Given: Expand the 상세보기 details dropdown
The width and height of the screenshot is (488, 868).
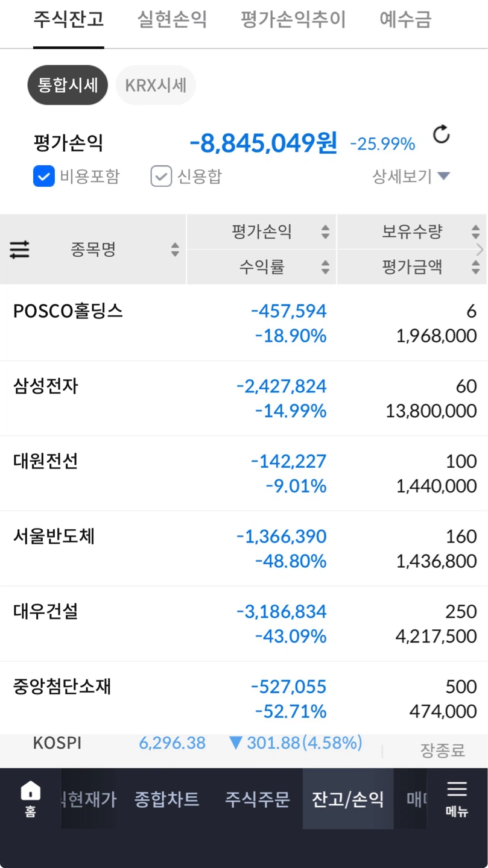Looking at the screenshot, I should coord(411,176).
